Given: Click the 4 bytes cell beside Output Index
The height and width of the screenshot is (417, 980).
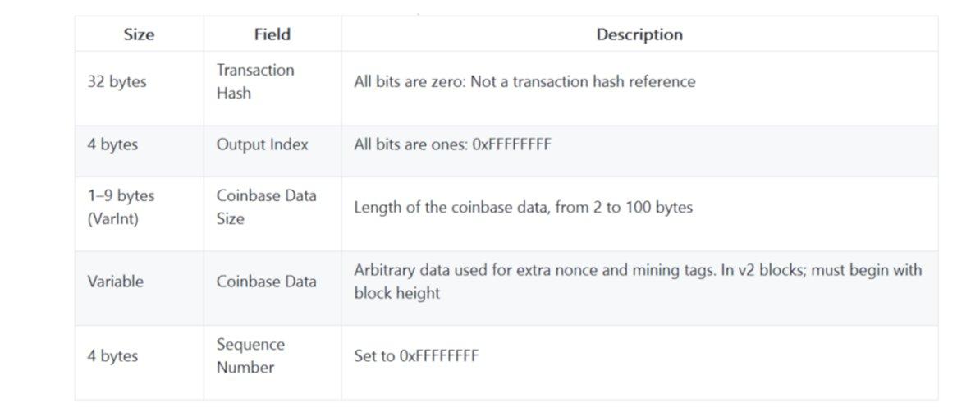Looking at the screenshot, I should (x=112, y=144).
